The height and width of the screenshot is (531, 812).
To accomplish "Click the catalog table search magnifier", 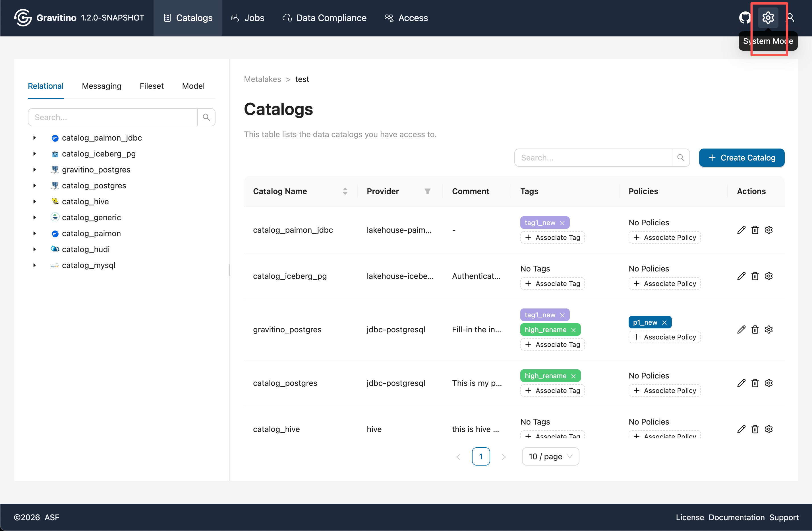I will pos(680,158).
